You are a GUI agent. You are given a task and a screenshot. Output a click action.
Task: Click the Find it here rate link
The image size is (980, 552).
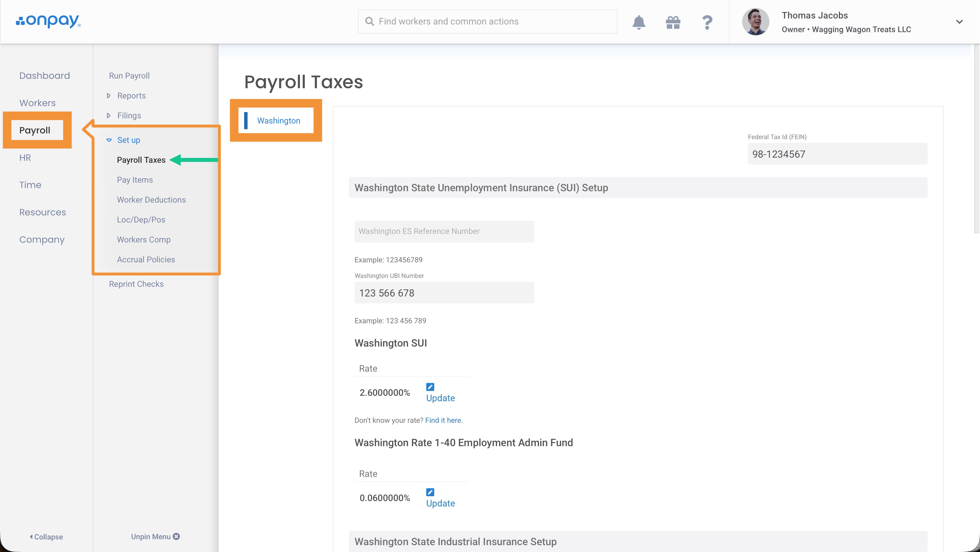click(443, 420)
